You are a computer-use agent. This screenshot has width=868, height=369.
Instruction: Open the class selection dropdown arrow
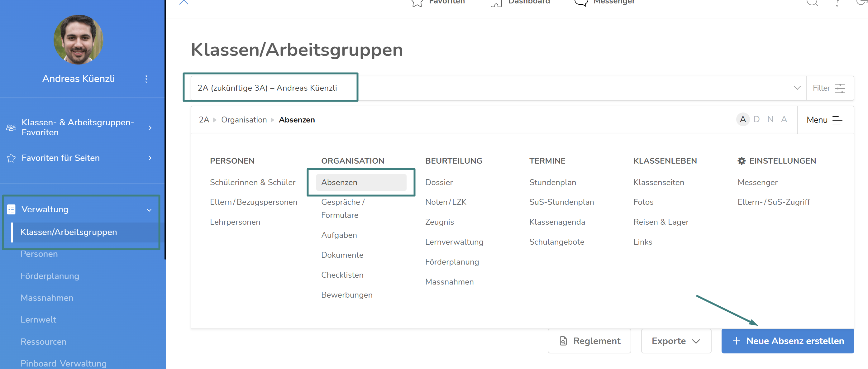click(797, 88)
